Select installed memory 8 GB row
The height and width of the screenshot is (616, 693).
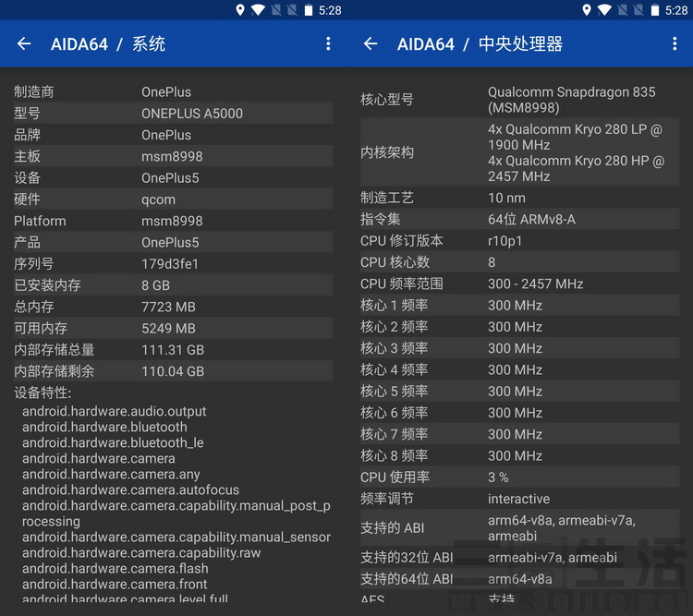[x=174, y=285]
